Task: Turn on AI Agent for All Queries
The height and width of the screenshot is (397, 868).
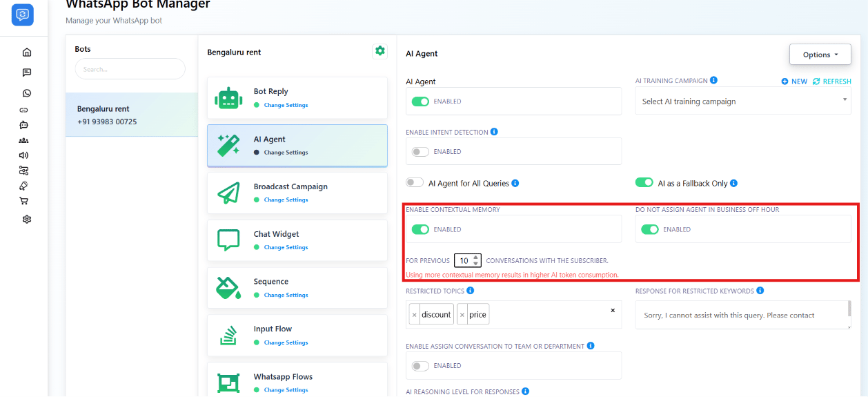Action: (x=415, y=183)
